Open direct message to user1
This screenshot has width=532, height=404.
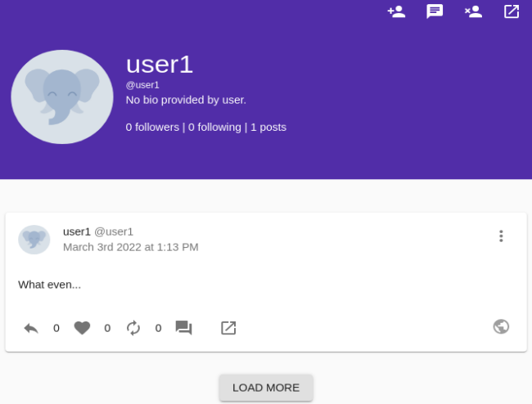coord(435,11)
